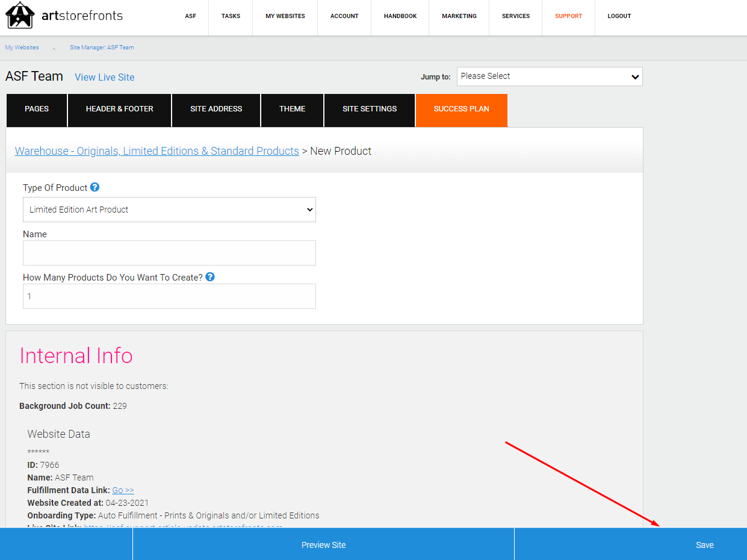
Task: Switch to the Pages tab
Action: [x=37, y=110]
